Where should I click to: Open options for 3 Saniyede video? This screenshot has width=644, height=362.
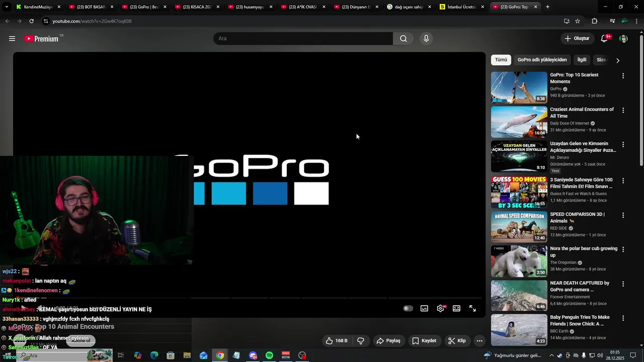click(623, 180)
